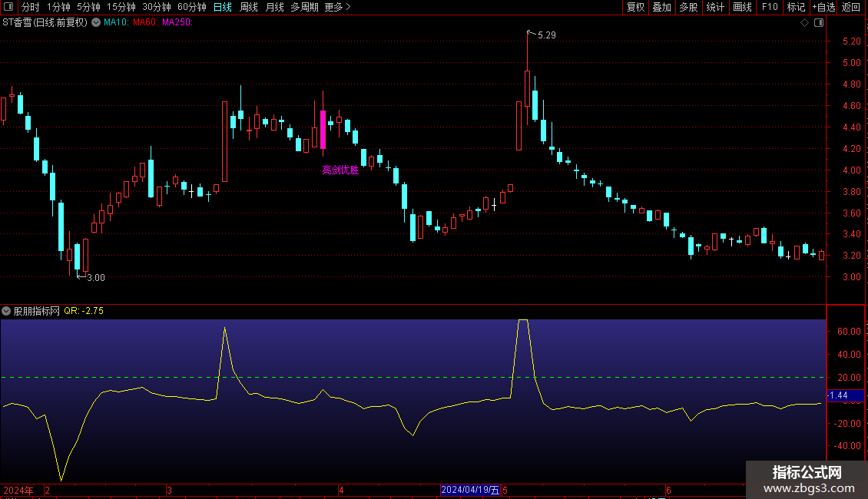Activate the 画线 drawing tool button

coord(742,7)
